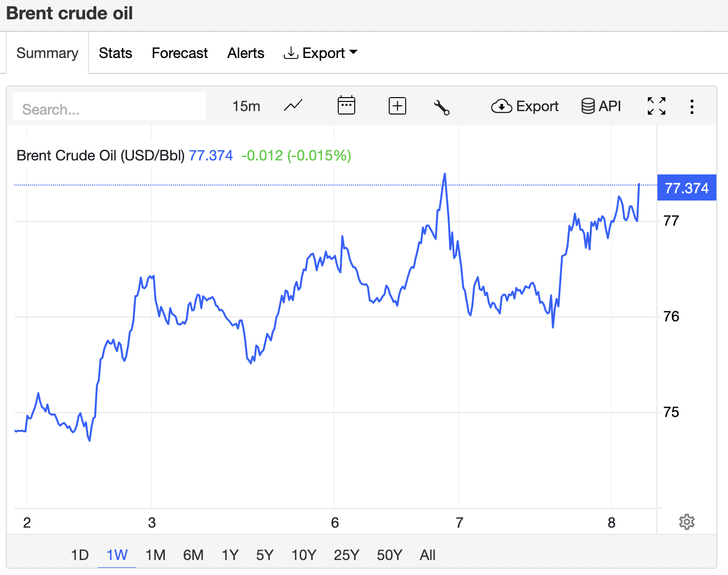Click the x-axis date label 2

[27, 523]
